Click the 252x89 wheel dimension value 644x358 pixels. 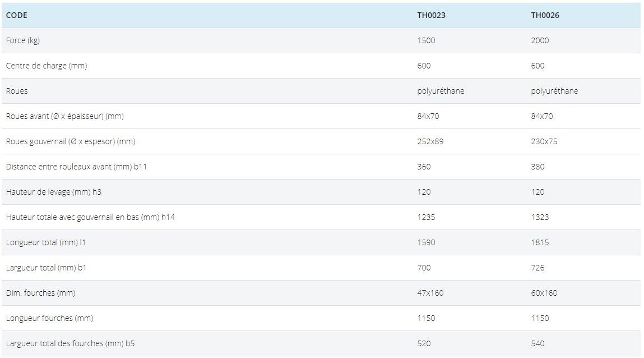(430, 141)
